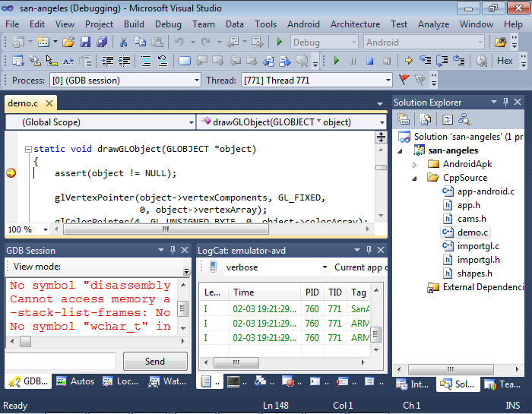
Task: Open the Architecture menu
Action: coord(355,24)
